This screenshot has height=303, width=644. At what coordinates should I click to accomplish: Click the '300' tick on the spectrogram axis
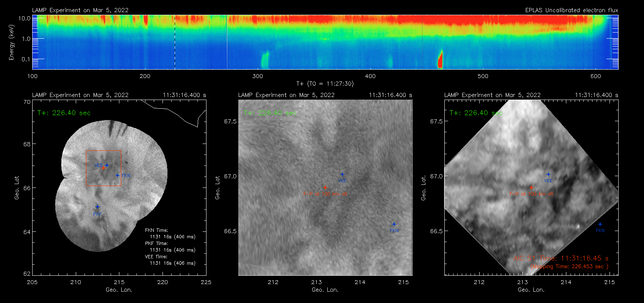(258, 76)
